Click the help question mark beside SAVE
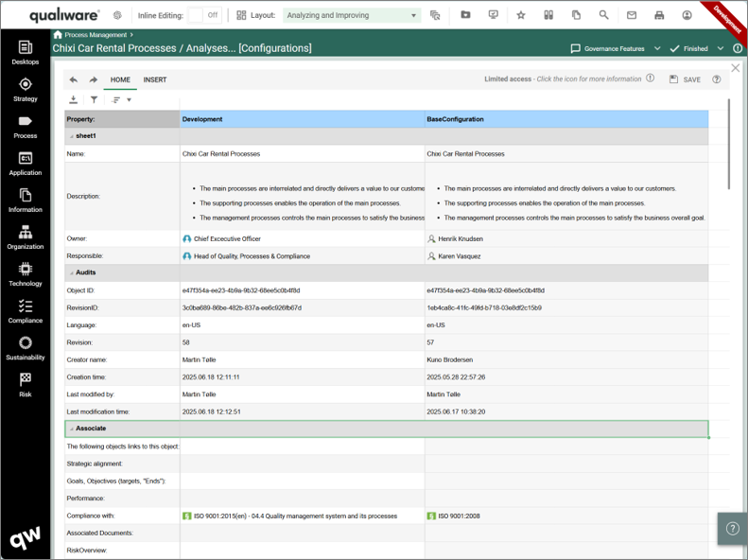The width and height of the screenshot is (748, 560). [717, 79]
